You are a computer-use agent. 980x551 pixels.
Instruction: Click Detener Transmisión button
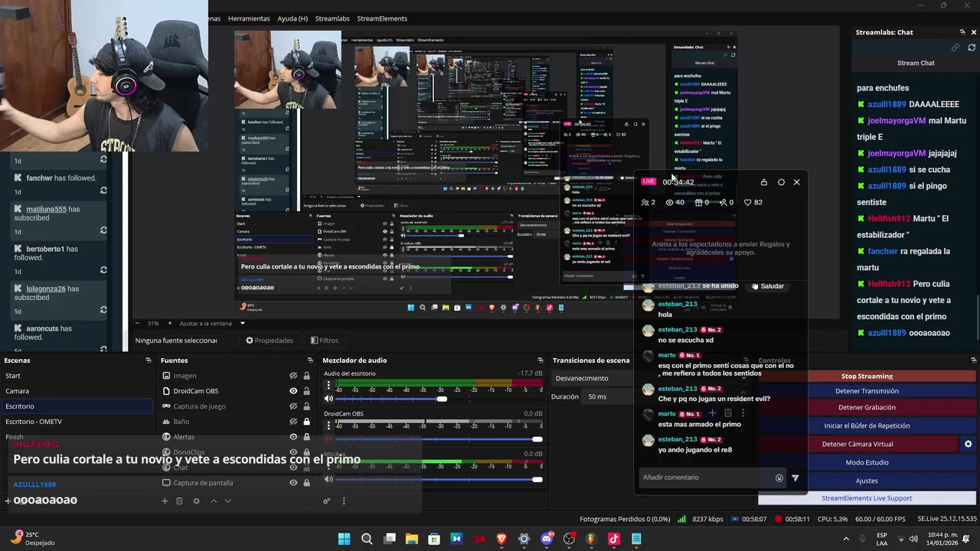coord(867,391)
